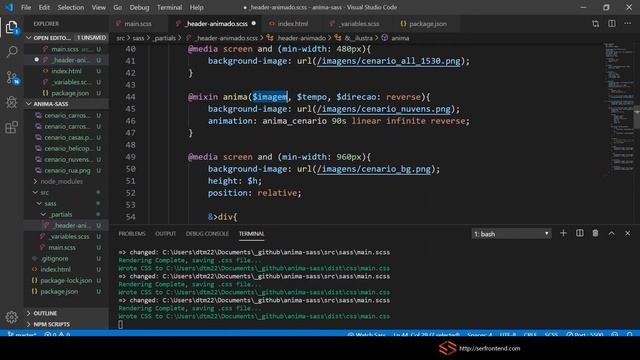Select .gitignore in file tree
Viewport: 640px width, 360px height.
pyautogui.click(x=55, y=258)
